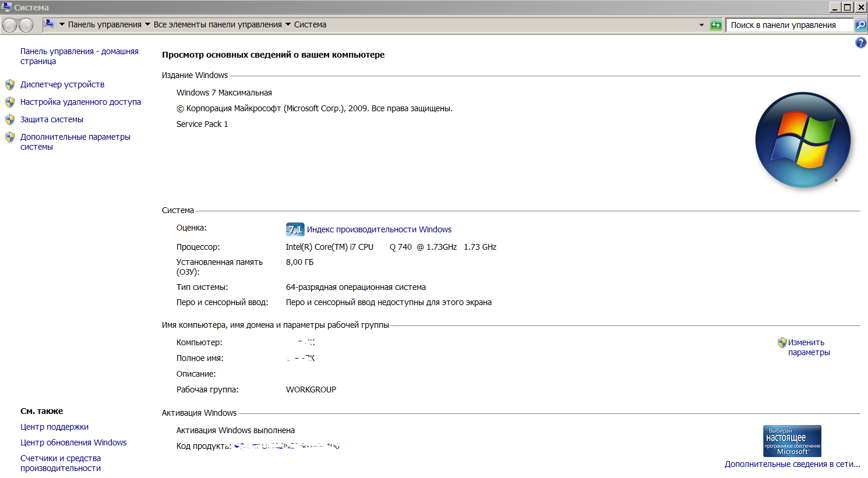Minimize the Система window
Image resolution: width=868 pixels, height=478 pixels.
[x=834, y=7]
